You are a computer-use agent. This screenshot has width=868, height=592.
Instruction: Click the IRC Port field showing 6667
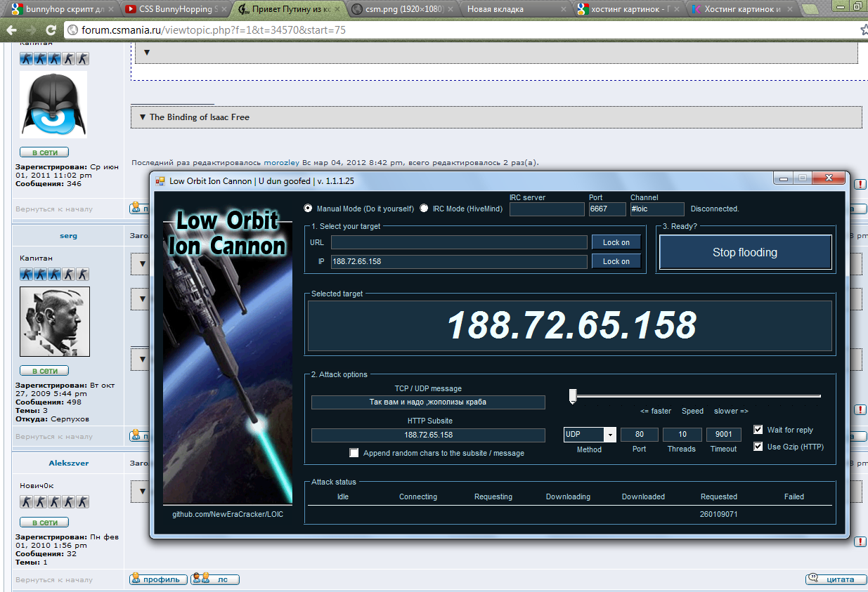tap(607, 209)
